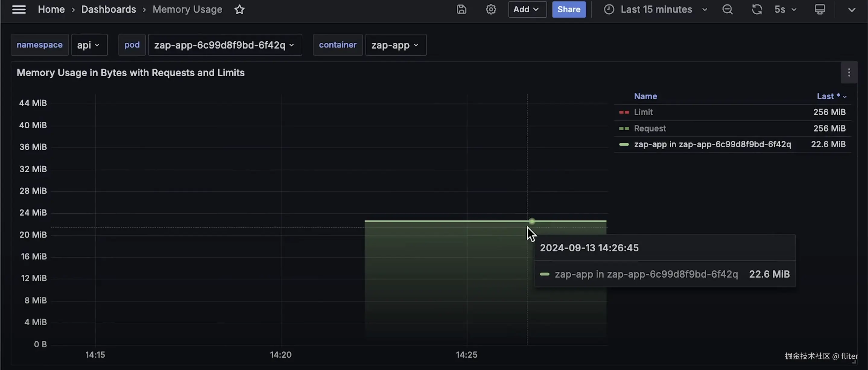Open dashboard settings gear
The image size is (868, 370).
491,9
